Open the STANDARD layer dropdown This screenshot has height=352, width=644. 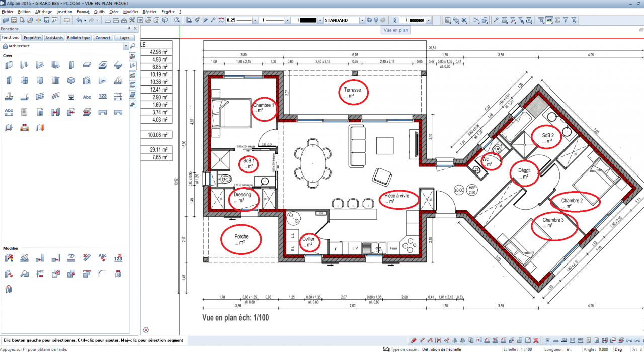[362, 20]
